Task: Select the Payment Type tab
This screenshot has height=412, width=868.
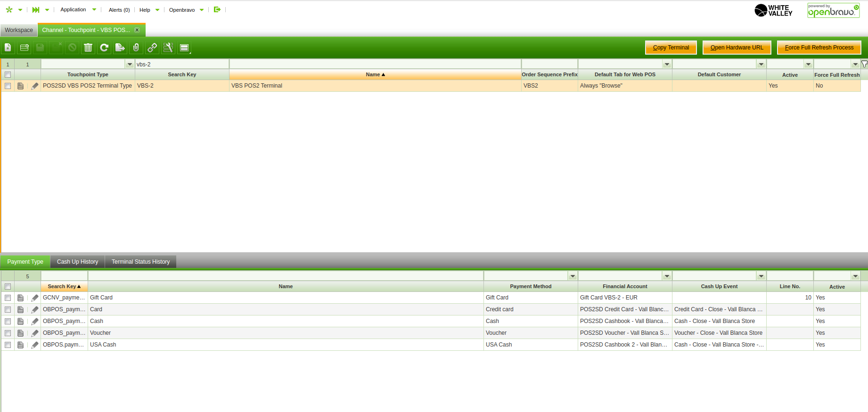Action: pyautogui.click(x=25, y=262)
